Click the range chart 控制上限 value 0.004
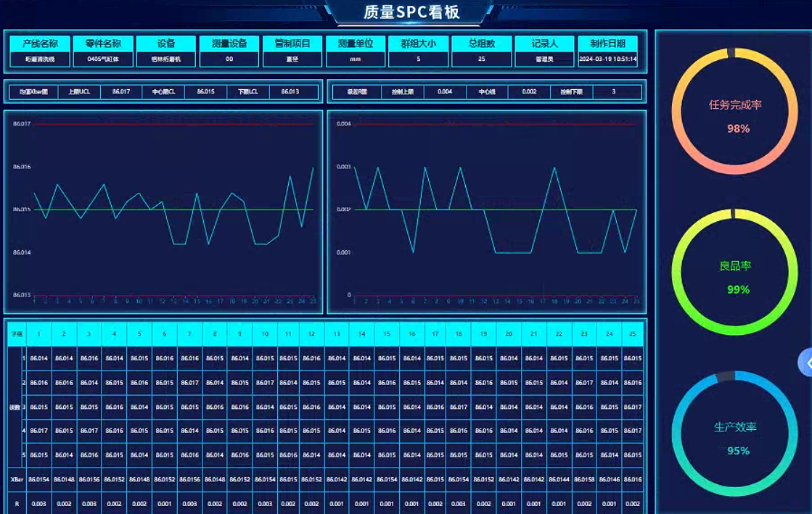 [445, 92]
